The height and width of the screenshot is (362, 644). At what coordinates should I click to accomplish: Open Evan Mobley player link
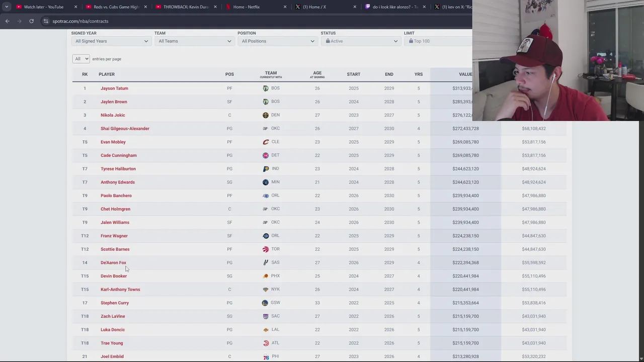pos(113,142)
